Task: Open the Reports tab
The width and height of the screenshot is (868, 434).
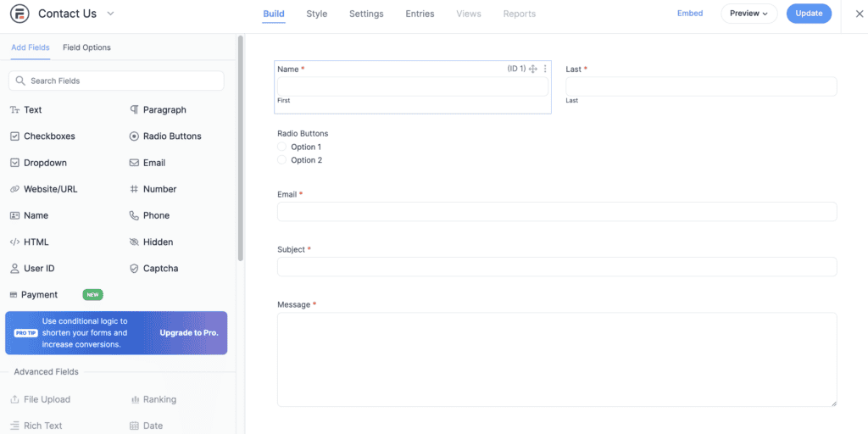Action: click(520, 14)
